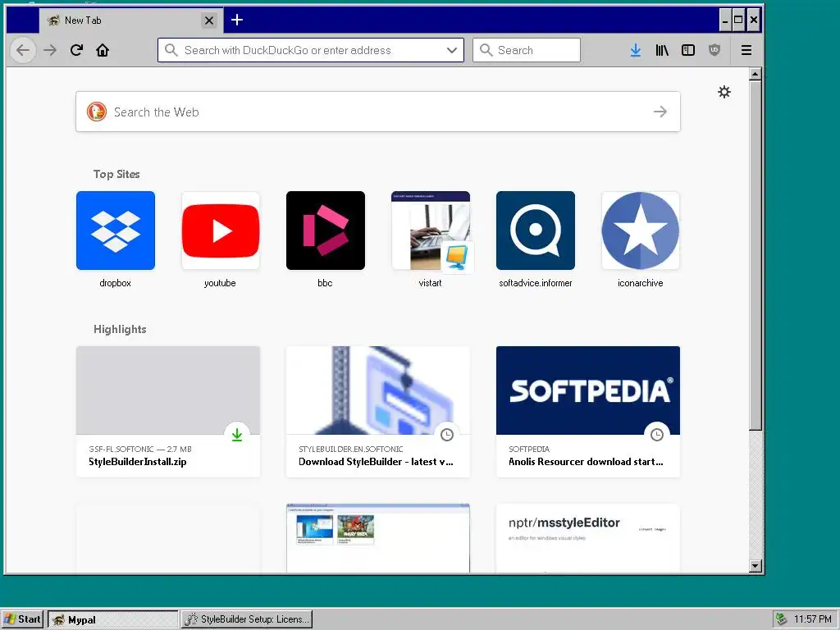
Task: Open New Tab preferences gear
Action: point(724,92)
